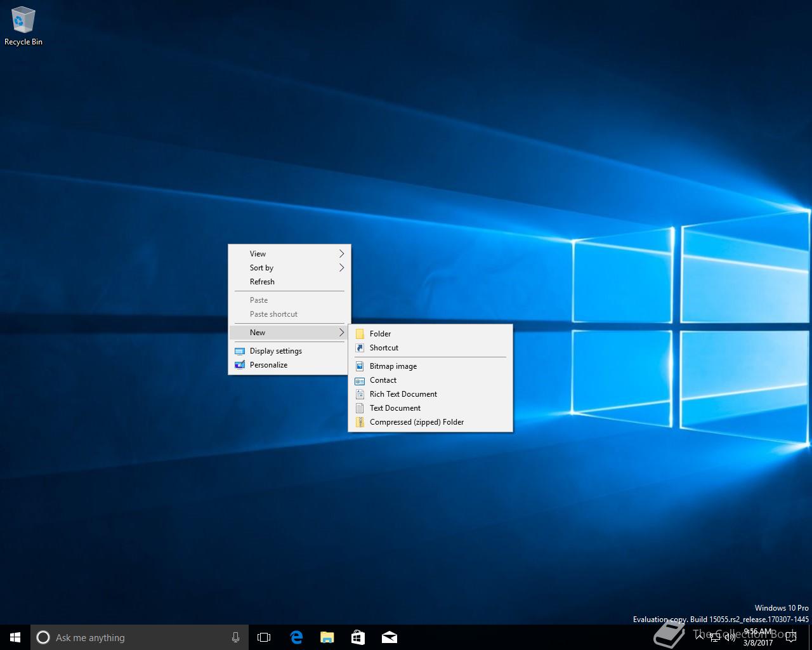Click the Contact card icon
Image resolution: width=812 pixels, height=650 pixels.
(x=360, y=380)
